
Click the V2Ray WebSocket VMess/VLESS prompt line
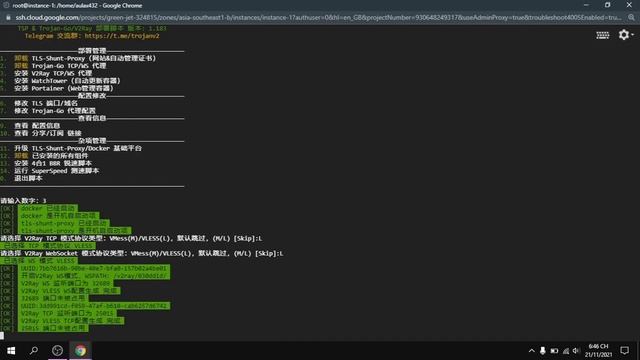coord(142,253)
